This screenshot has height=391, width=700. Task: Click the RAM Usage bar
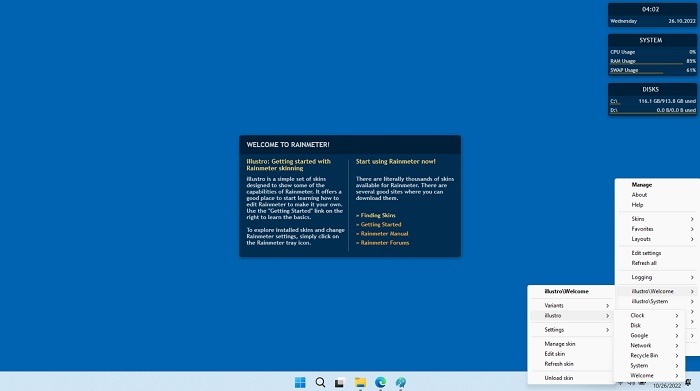pos(653,62)
